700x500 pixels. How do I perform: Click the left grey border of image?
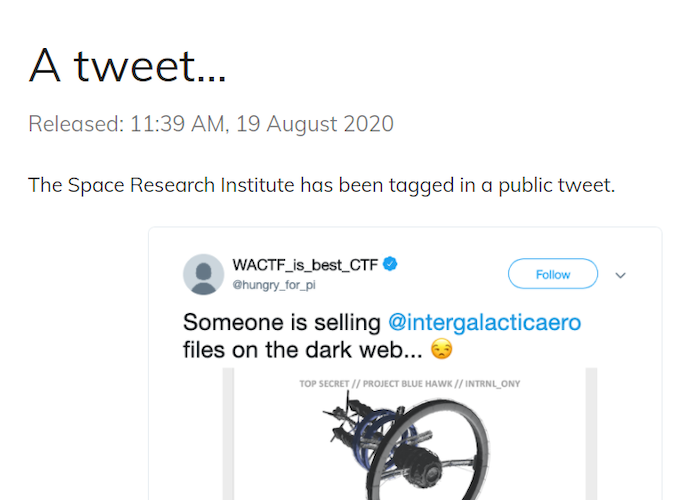(228, 434)
